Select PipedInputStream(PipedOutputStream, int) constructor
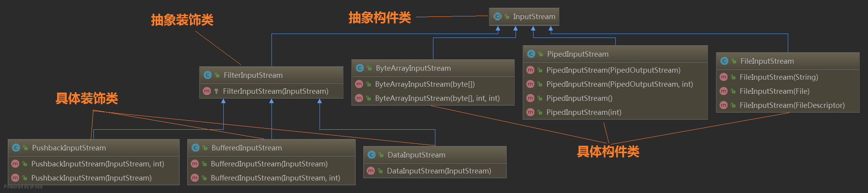868x193 pixels. pyautogui.click(x=615, y=84)
